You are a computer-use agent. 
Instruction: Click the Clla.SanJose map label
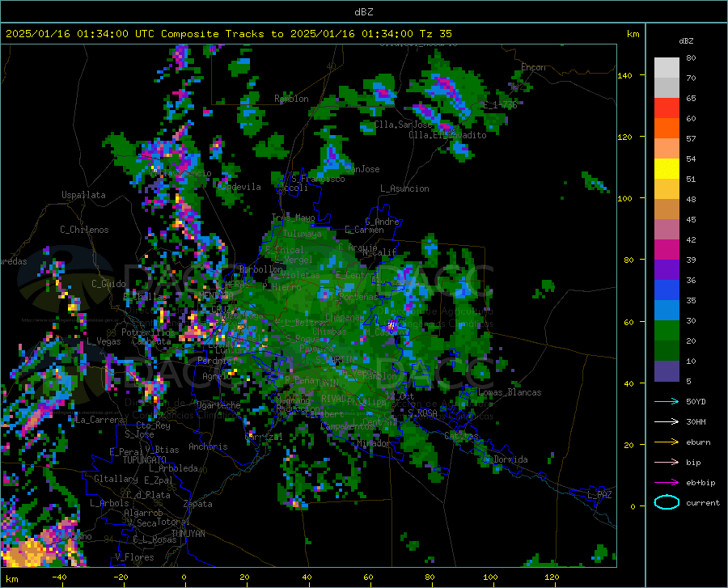tap(403, 125)
